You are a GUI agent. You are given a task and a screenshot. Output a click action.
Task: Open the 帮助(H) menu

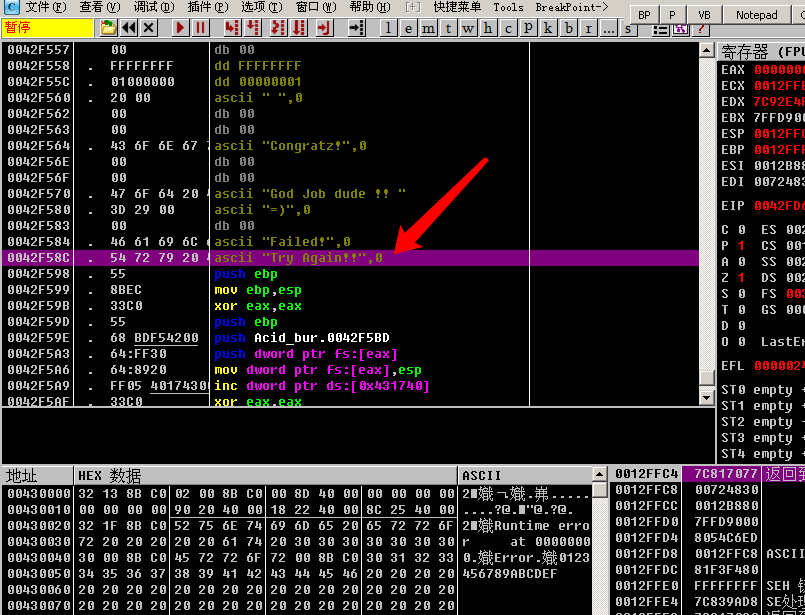(x=370, y=7)
